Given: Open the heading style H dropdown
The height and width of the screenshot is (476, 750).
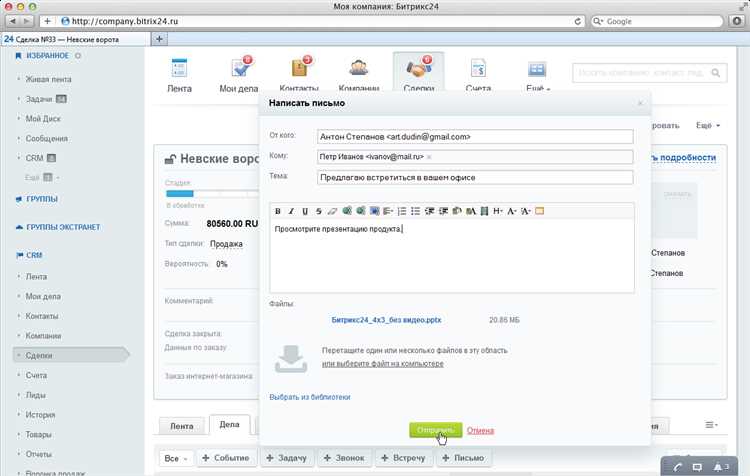Looking at the screenshot, I should 498,211.
